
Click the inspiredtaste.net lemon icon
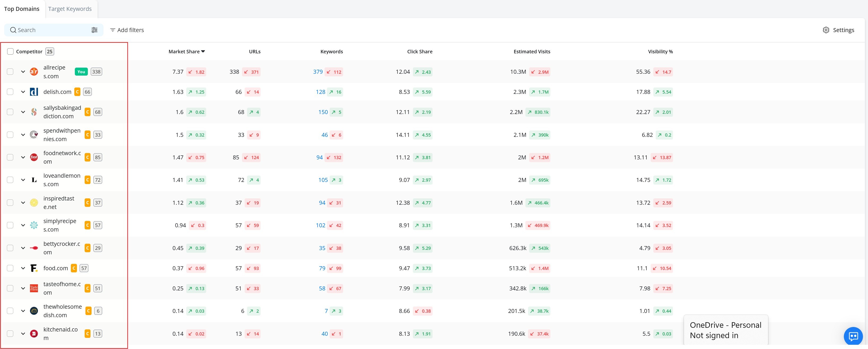34,203
